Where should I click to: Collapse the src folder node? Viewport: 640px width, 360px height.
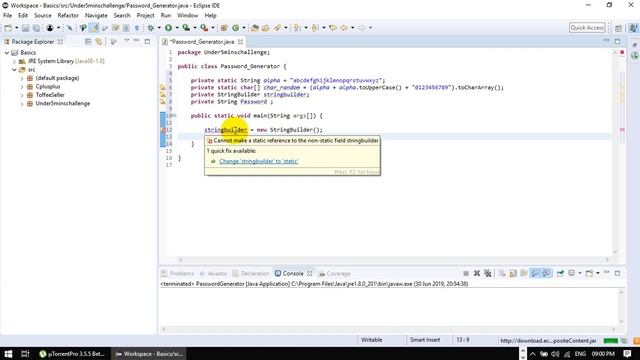pyautogui.click(x=14, y=70)
